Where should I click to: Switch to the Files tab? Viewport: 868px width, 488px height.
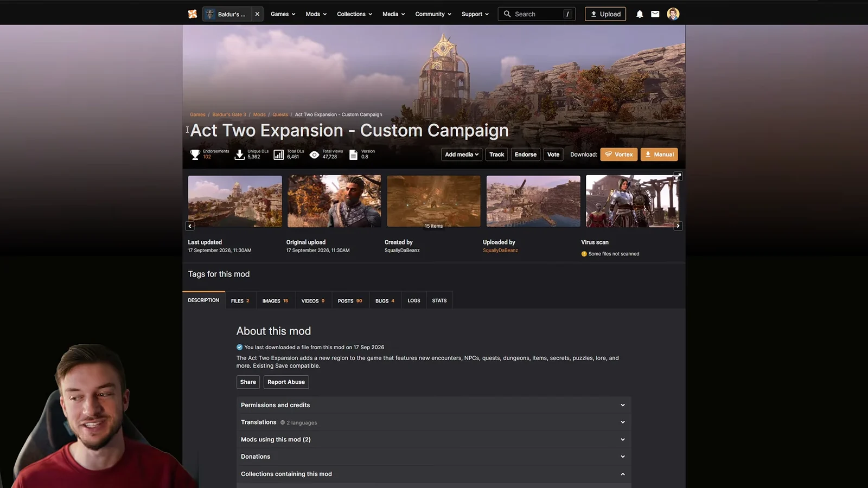point(240,300)
